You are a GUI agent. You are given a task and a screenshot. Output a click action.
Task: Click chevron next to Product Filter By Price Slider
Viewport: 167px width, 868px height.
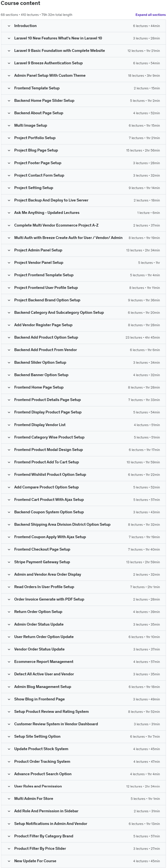click(9, 849)
